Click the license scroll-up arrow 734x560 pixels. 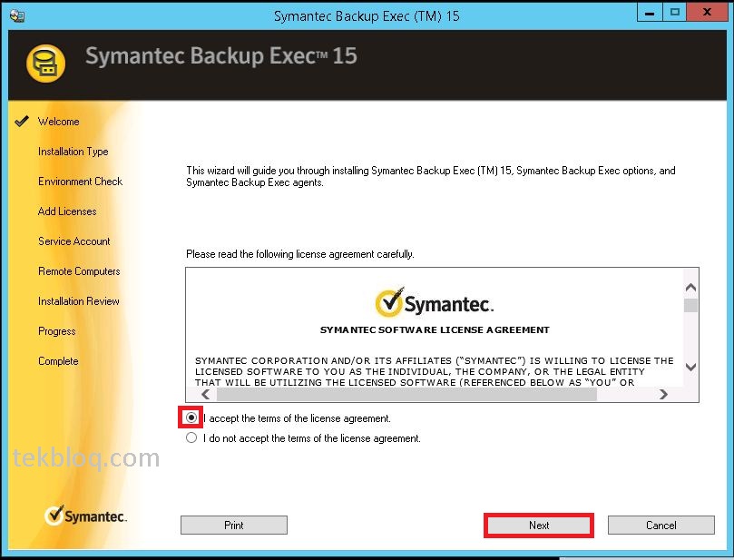coord(690,287)
